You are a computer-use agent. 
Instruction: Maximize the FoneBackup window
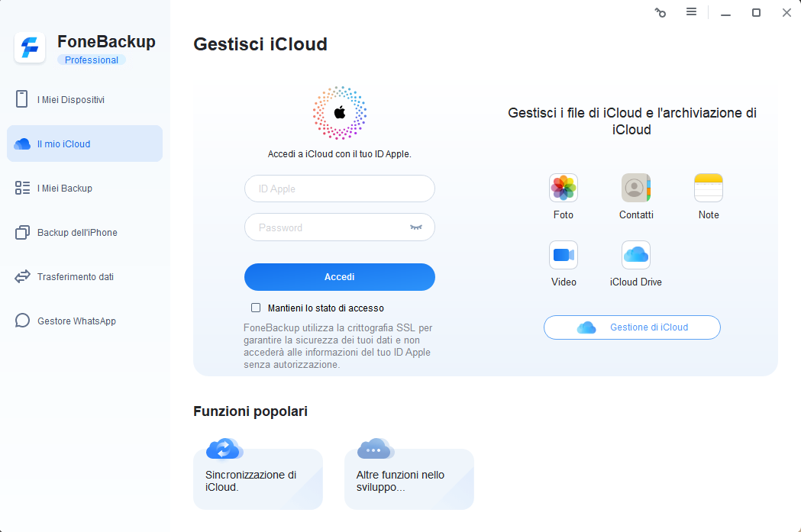(756, 12)
